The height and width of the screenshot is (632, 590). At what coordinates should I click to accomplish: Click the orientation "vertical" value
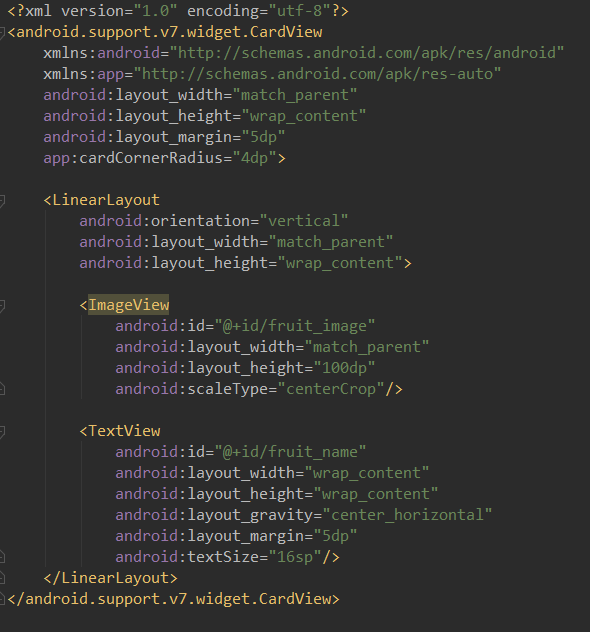coord(303,221)
